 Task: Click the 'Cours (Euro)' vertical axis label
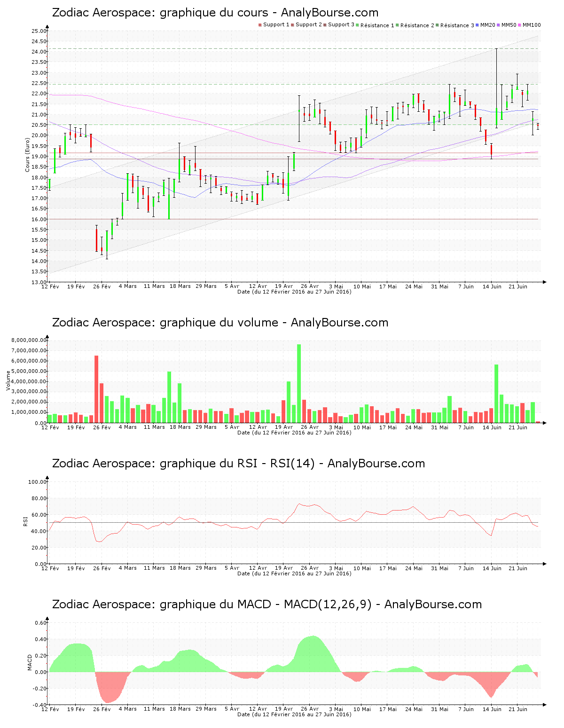point(27,155)
